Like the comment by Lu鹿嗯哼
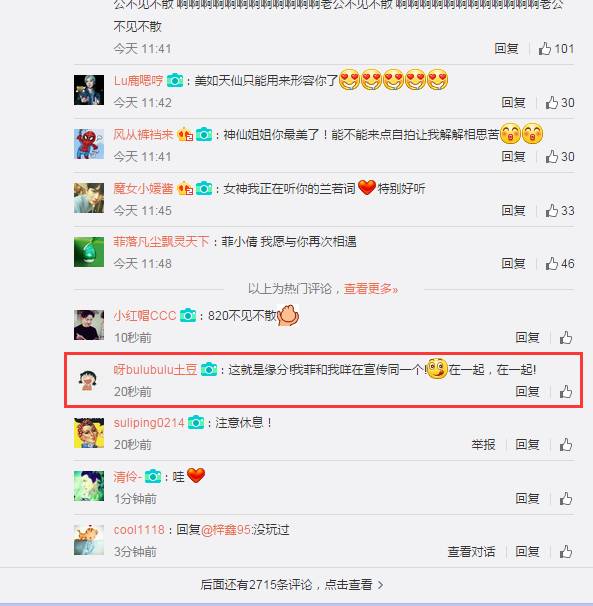 (559, 103)
